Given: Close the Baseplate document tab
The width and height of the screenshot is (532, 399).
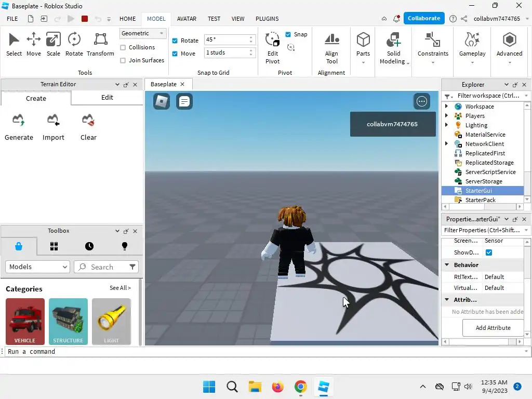Looking at the screenshot, I should (182, 84).
